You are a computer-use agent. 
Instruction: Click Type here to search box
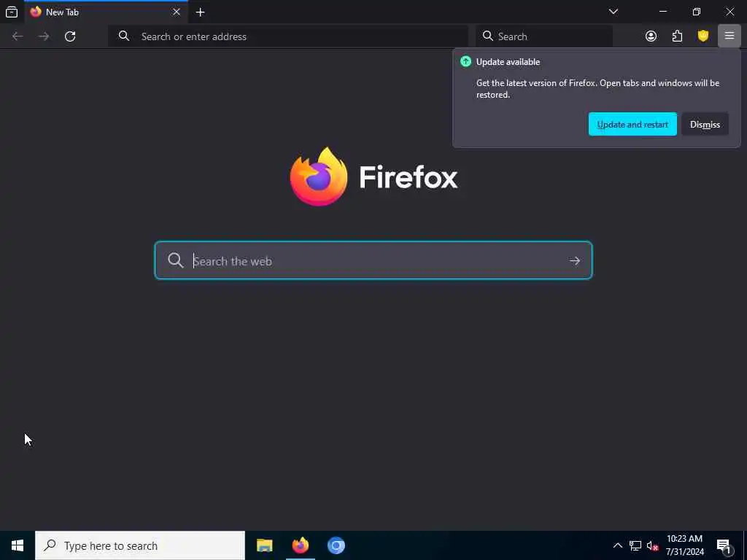coord(140,545)
